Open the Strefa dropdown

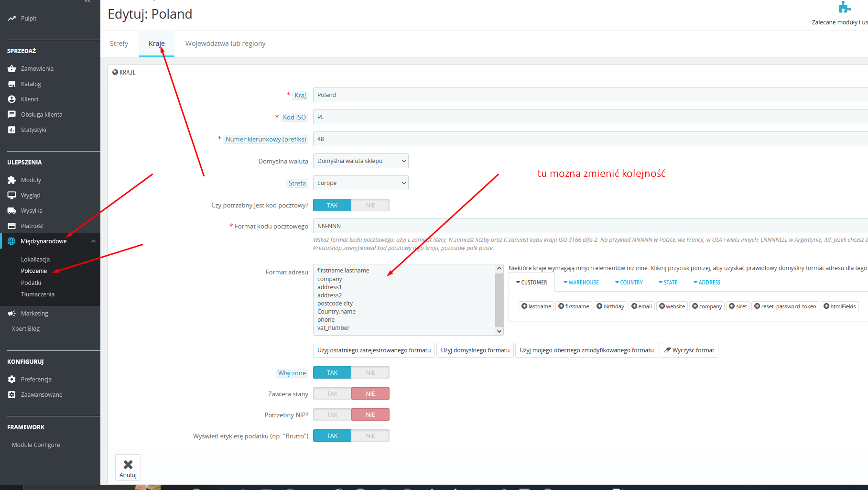coord(361,183)
